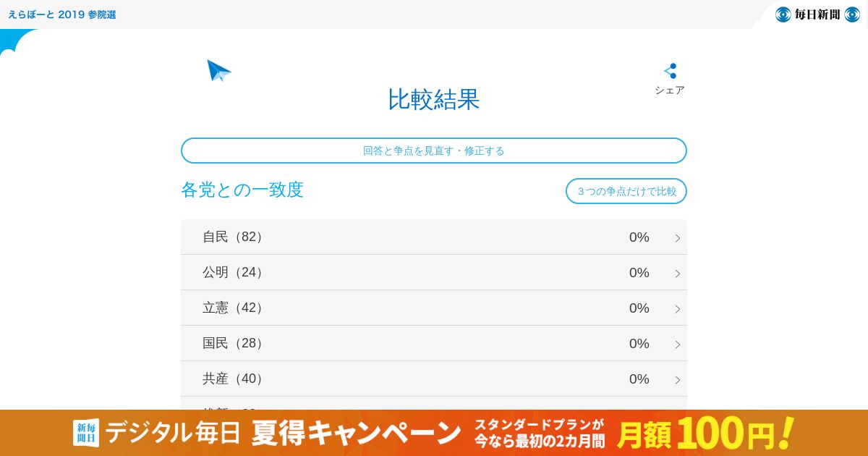Screen dimensions: 868x456
Task: Click the 月額100円 offer in the banner
Action: 705,433
